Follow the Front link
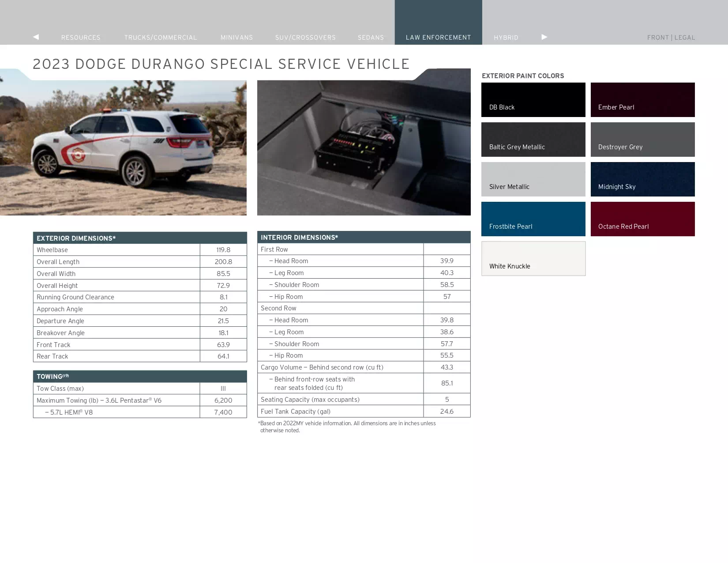This screenshot has width=728, height=563. coord(658,38)
